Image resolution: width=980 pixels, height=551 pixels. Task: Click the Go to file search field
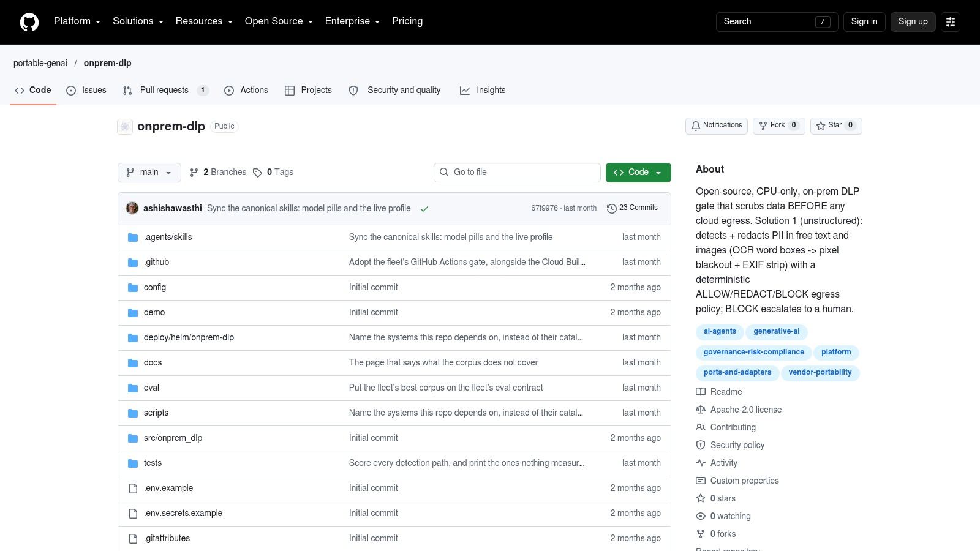517,173
